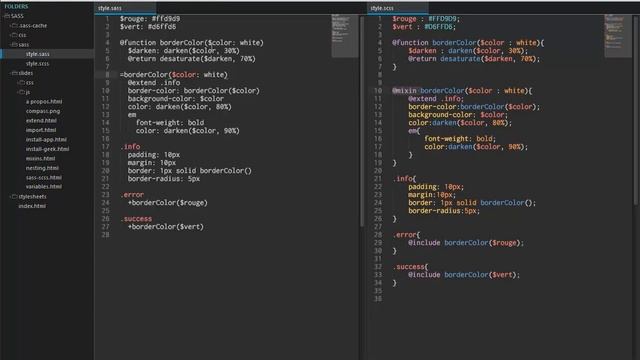The height and width of the screenshot is (360, 640).
Task: Open index.html in the sidebar
Action: click(32, 206)
